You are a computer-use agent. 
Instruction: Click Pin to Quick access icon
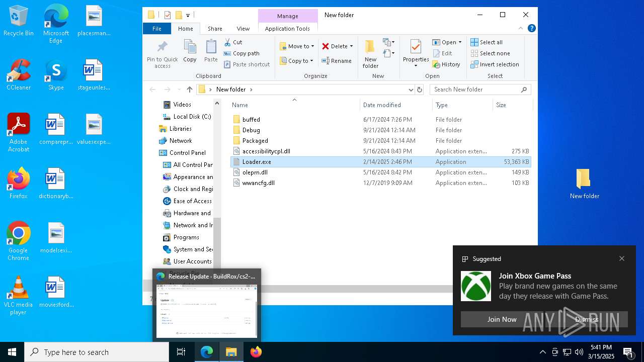coord(162,54)
